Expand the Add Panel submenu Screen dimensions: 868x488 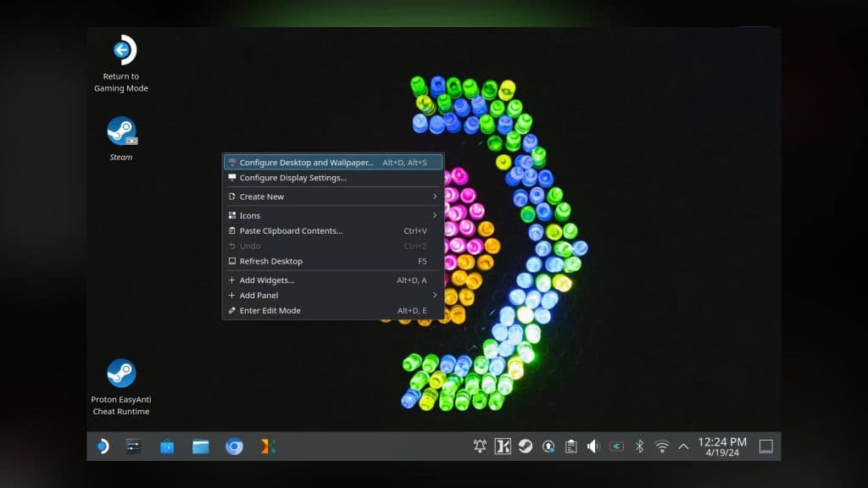(332, 295)
